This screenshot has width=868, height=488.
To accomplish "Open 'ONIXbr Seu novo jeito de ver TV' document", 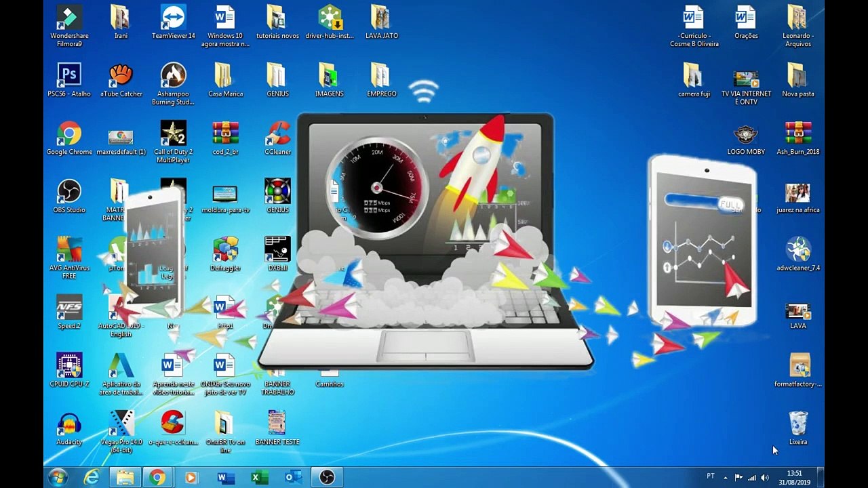I will click(225, 374).
